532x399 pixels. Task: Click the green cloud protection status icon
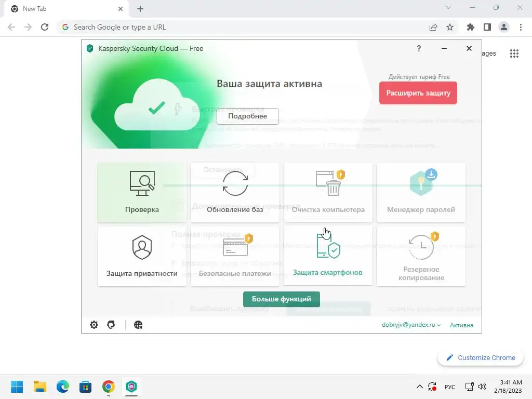pos(156,105)
